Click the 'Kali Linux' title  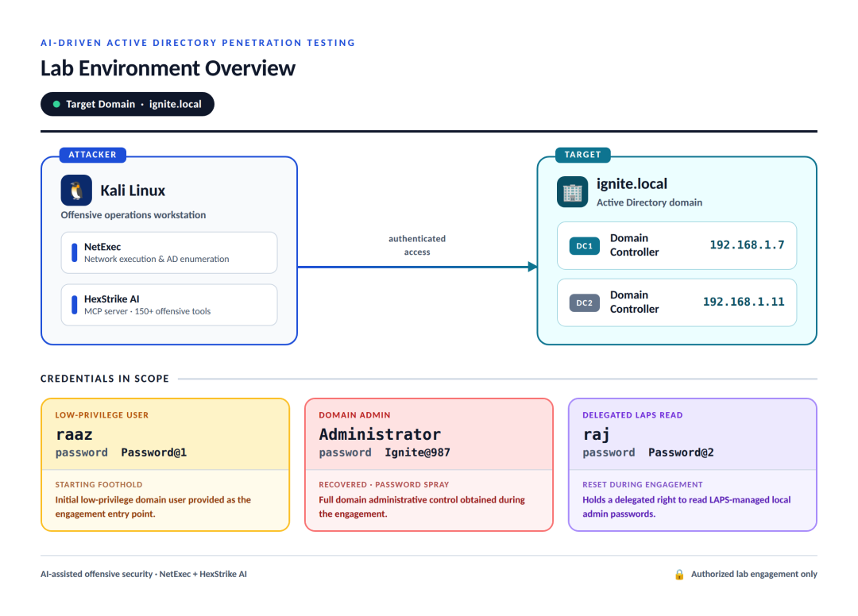pos(133,191)
